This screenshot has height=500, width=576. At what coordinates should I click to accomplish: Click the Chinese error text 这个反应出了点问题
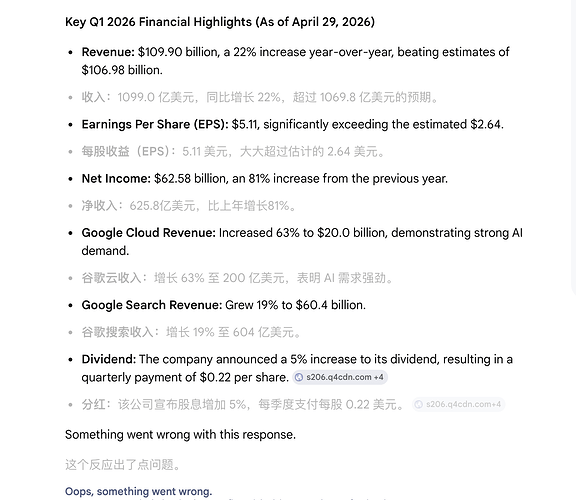pos(123,465)
